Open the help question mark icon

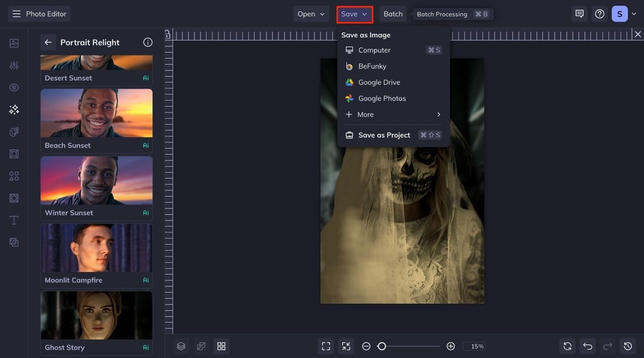(x=600, y=14)
